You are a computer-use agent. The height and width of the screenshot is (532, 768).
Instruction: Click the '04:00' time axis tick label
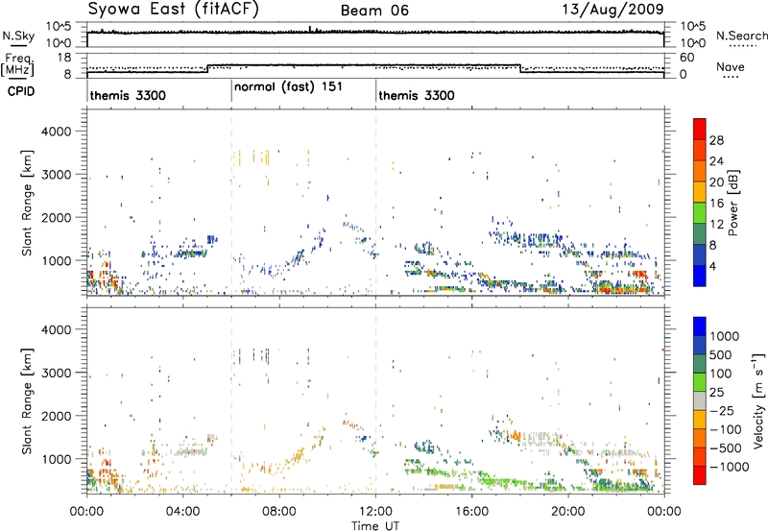(182, 512)
